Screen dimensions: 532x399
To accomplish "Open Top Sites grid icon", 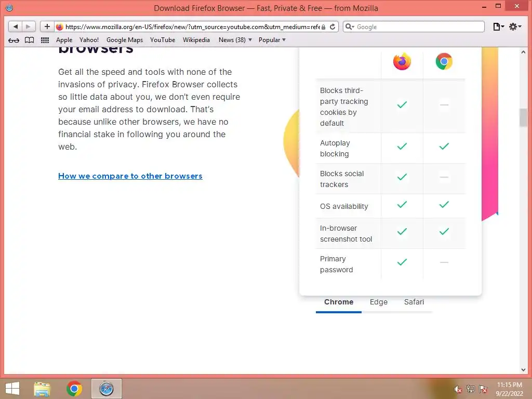I will [45, 40].
